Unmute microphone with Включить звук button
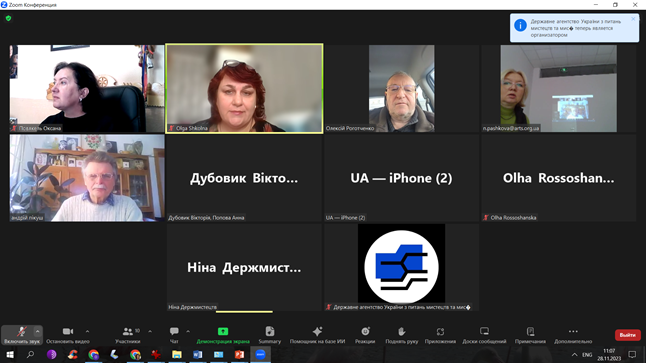The image size is (646, 363). (x=21, y=335)
